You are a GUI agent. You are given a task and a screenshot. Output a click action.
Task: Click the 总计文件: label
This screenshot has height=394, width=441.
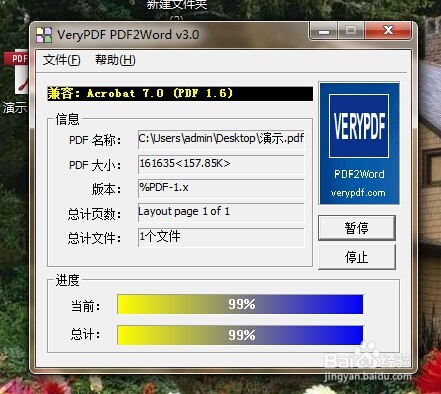94,238
